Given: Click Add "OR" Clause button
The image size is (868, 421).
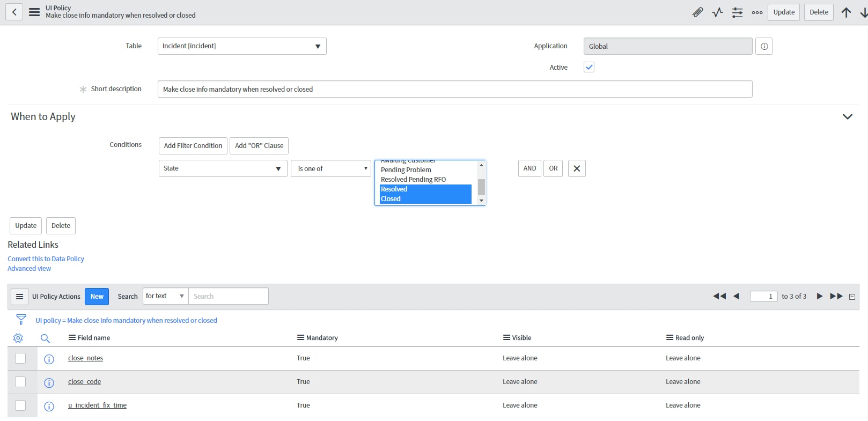Looking at the screenshot, I should (x=259, y=146).
